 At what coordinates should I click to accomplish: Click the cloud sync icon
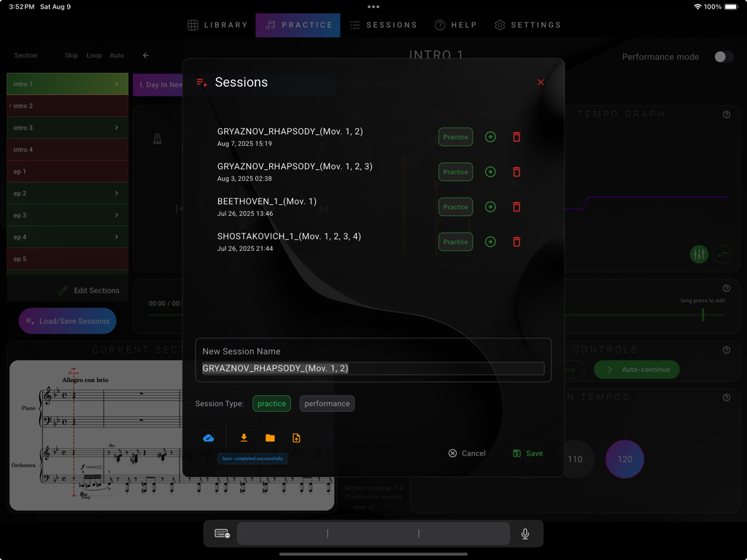(x=209, y=437)
